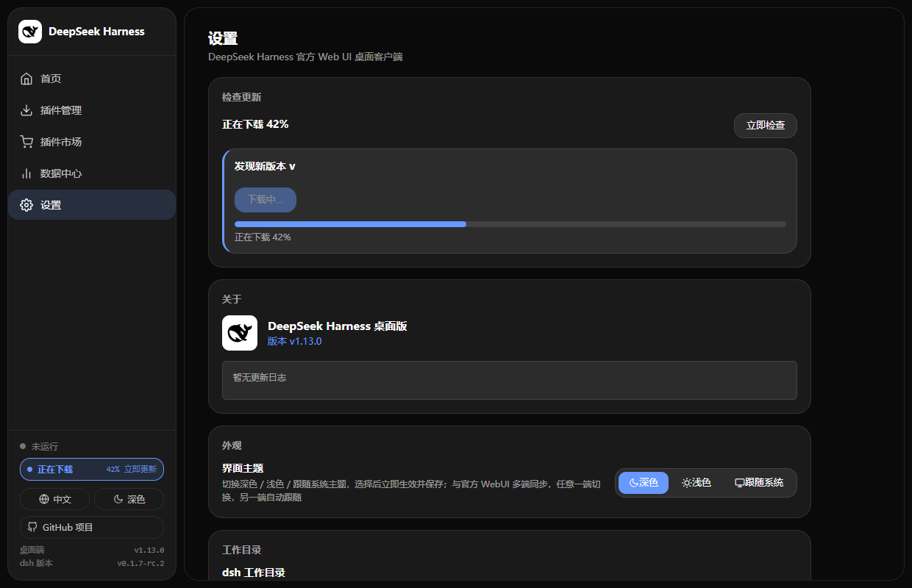
Task: Click the monitor icon in 跟随系统 option
Action: tap(739, 483)
